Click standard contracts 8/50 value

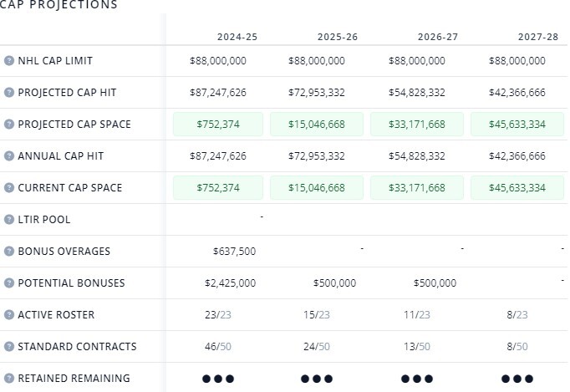coord(517,347)
